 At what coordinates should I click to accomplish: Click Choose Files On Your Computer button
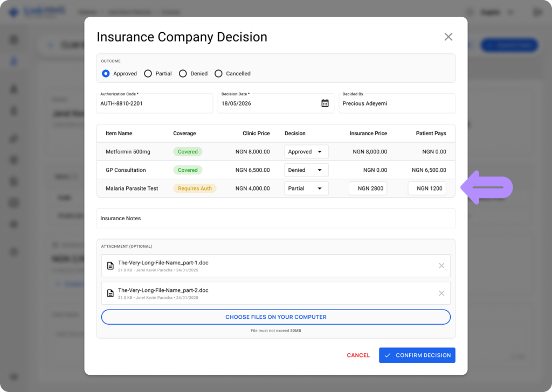275,317
